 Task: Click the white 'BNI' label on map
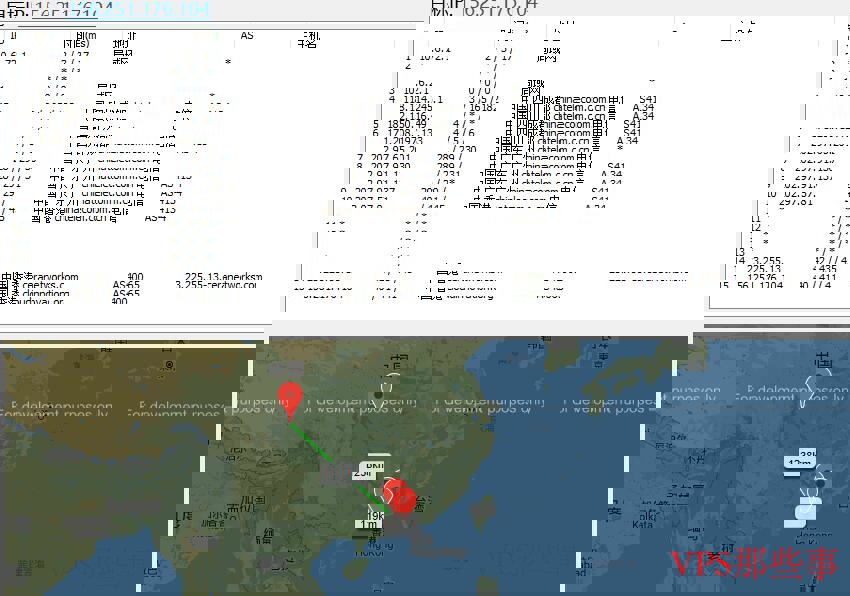[x=374, y=466]
